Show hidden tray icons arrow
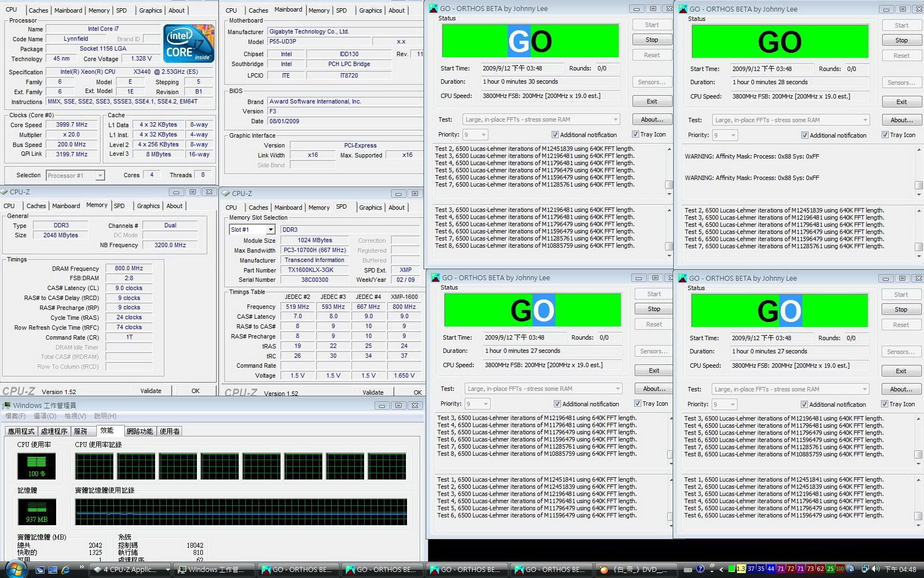Viewport: 924px width, 578px height. coord(721,570)
